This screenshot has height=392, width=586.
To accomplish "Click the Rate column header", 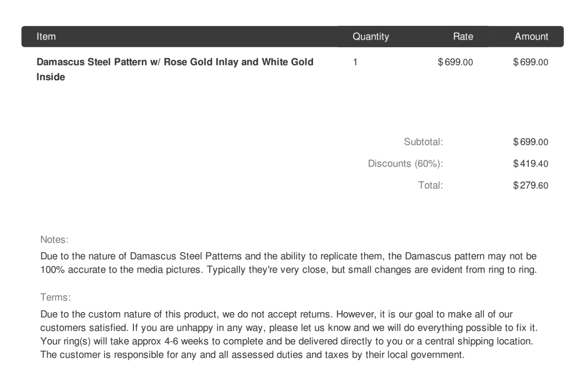I will tap(463, 37).
